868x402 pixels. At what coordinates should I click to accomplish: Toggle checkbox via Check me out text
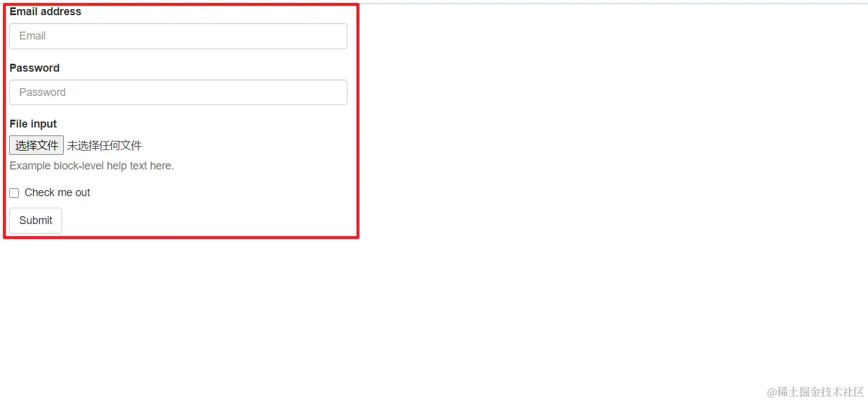coord(57,192)
